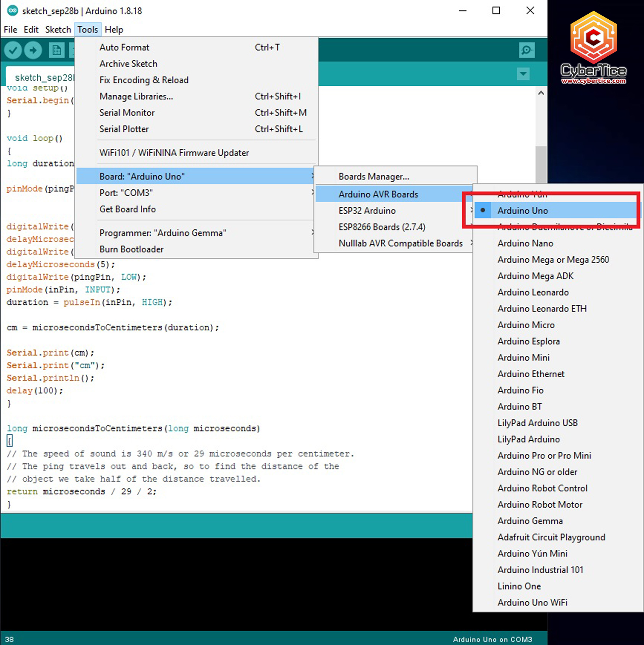
Task: Open Boards Manager
Action: [373, 176]
